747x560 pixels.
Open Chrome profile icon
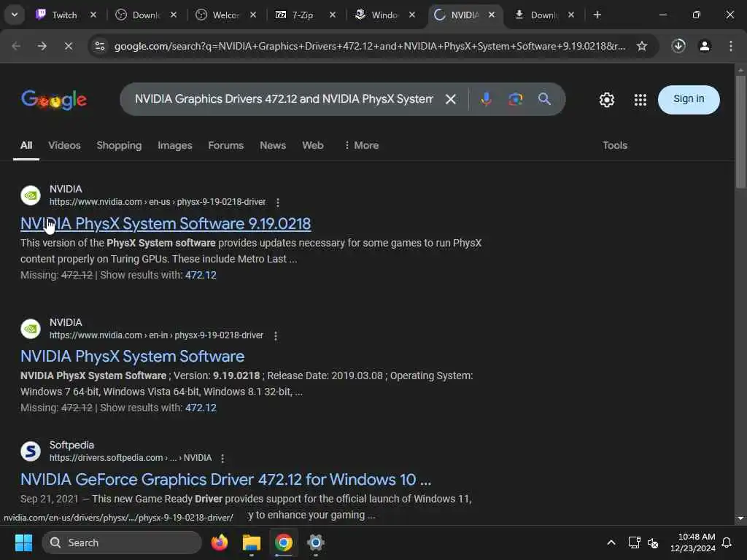705,46
